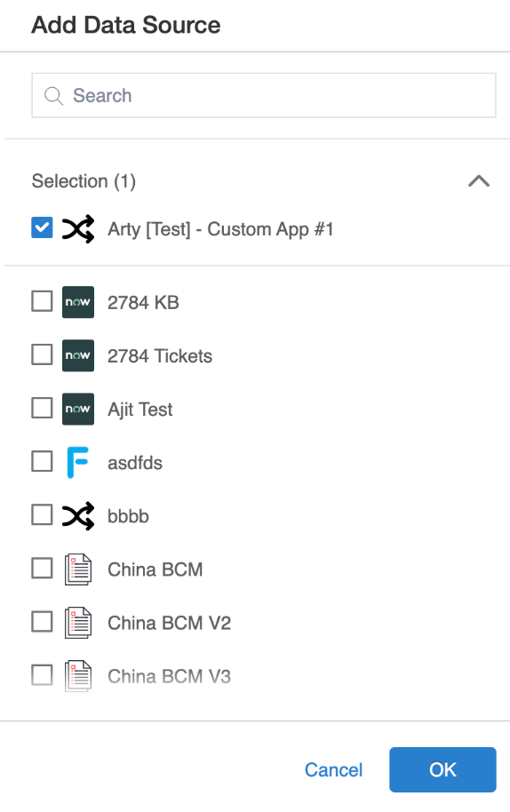Click the shuffle icon beside Arty [Test]

click(x=78, y=228)
